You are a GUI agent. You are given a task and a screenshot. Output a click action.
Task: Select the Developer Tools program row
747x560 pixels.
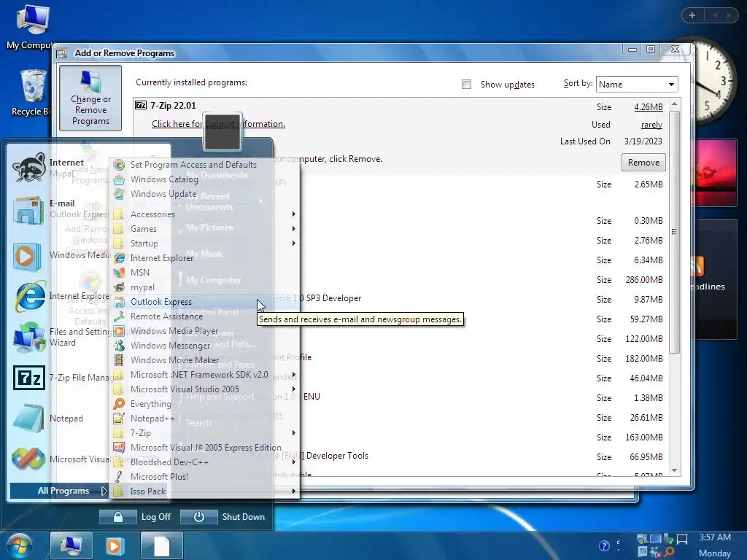[x=400, y=456]
